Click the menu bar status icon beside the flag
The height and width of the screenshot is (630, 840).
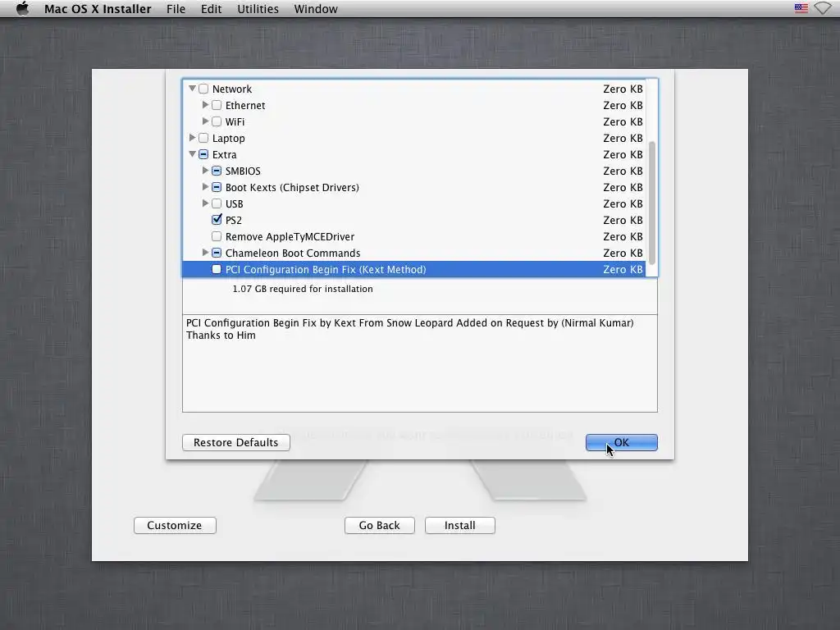(x=822, y=8)
